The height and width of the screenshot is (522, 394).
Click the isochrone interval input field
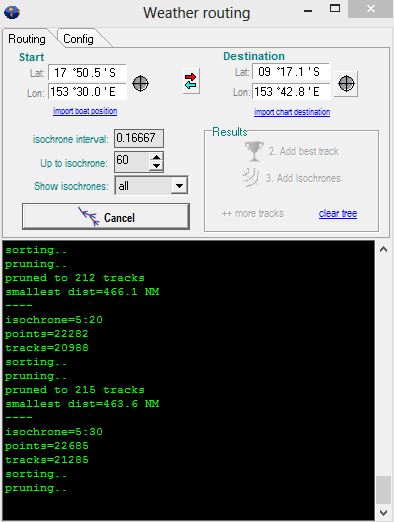[x=139, y=138]
